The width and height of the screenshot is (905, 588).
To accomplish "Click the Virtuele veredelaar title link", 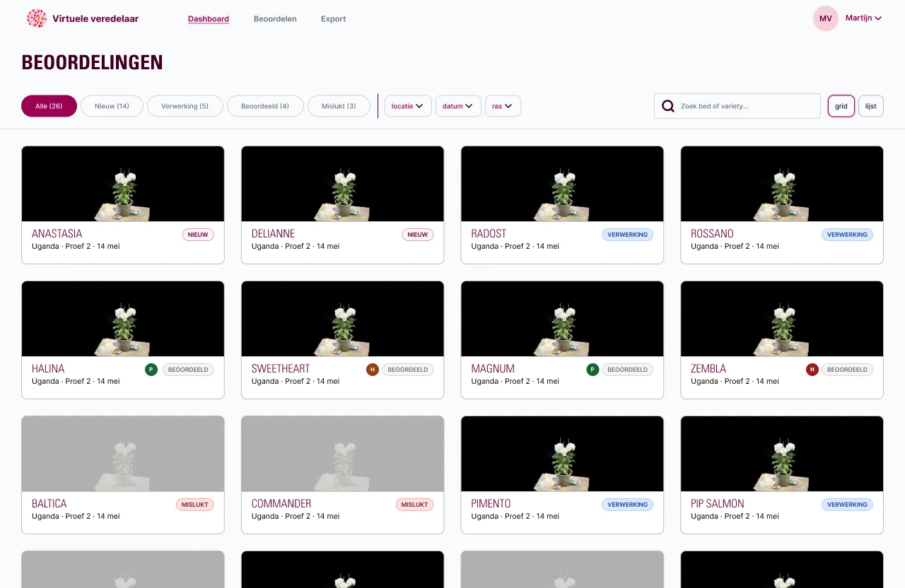I will (95, 19).
